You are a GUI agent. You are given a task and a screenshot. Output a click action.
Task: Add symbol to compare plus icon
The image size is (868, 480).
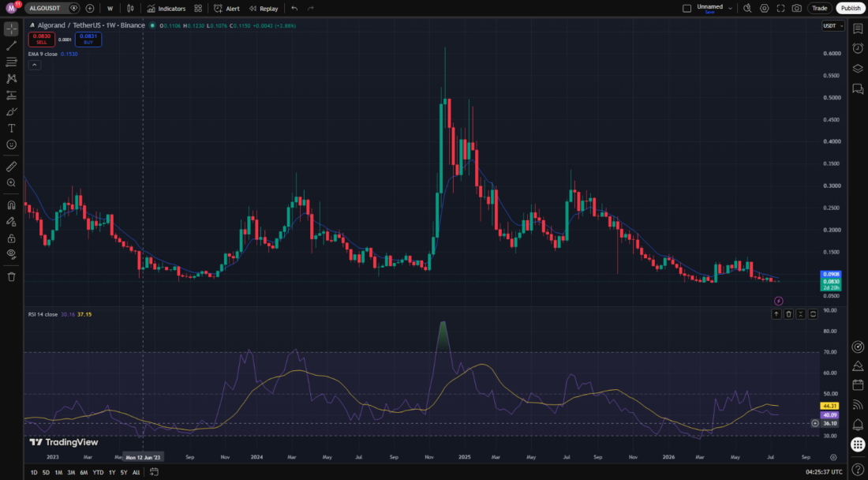tap(90, 9)
